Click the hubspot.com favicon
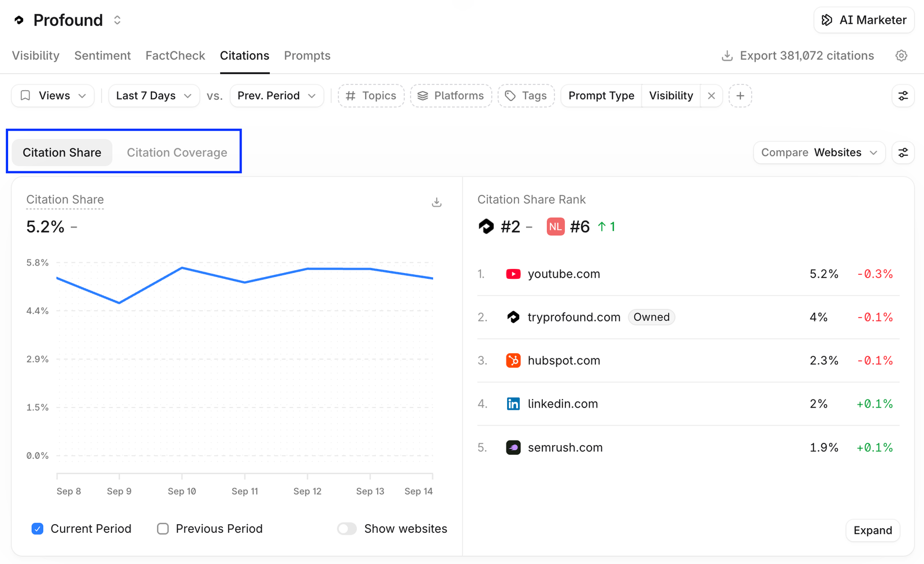924x564 pixels. pos(513,361)
